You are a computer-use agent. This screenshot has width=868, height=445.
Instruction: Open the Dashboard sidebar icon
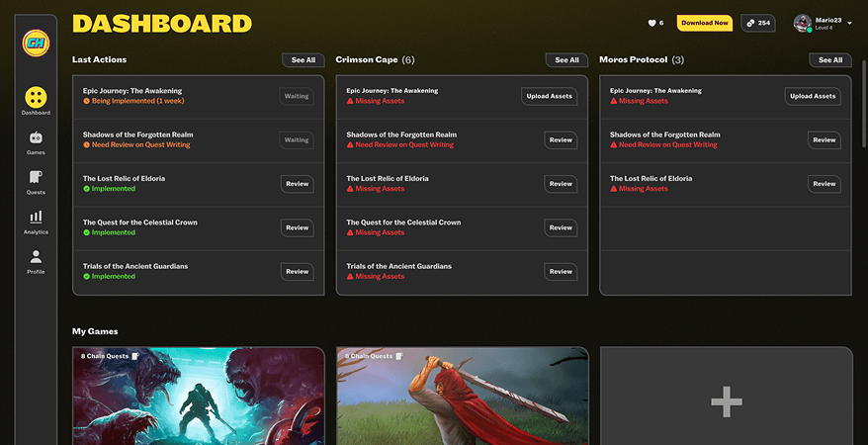(x=36, y=97)
